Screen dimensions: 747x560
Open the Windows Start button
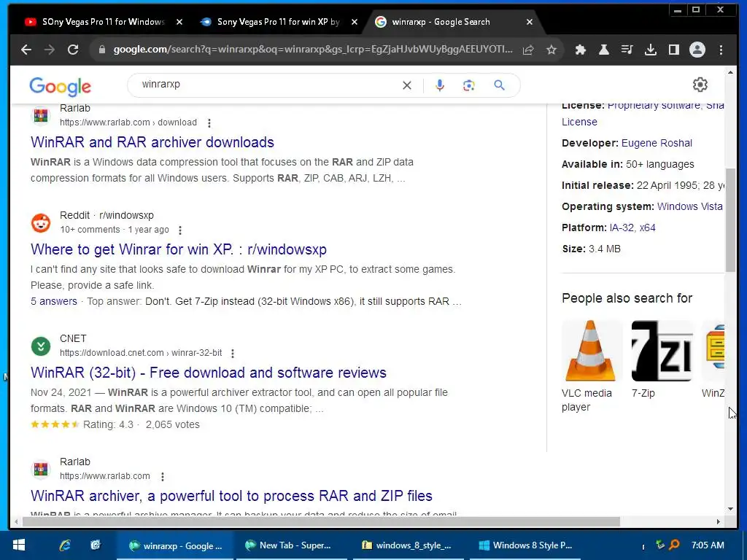[18, 545]
